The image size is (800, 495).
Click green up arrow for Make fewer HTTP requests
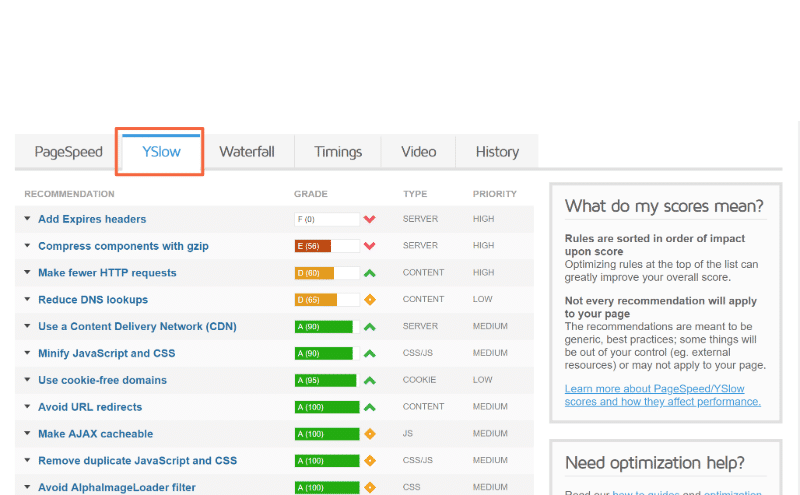click(369, 273)
